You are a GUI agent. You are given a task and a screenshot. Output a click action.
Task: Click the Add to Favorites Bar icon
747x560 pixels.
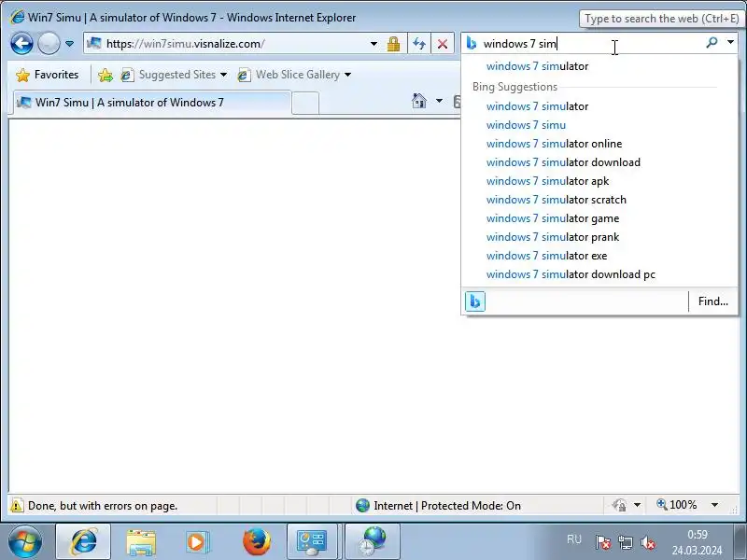tap(106, 75)
